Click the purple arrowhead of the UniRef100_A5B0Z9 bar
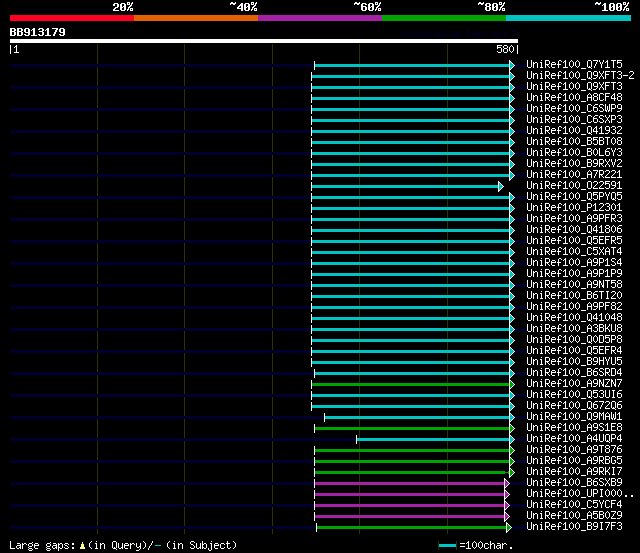 (507, 517)
